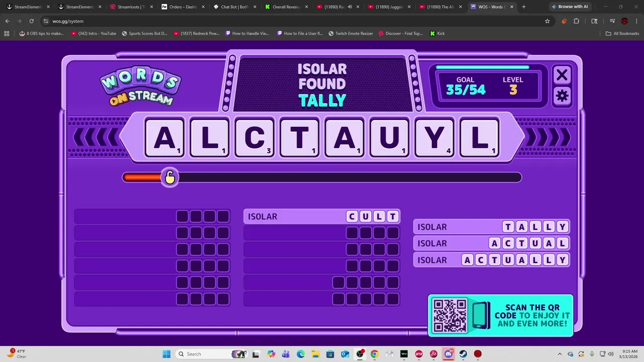This screenshot has width=644, height=362.
Task: Click the Scan the QR Code banner text
Action: [x=532, y=316]
